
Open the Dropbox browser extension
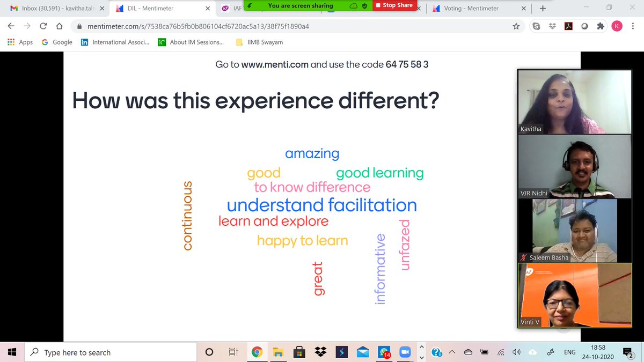(x=552, y=26)
